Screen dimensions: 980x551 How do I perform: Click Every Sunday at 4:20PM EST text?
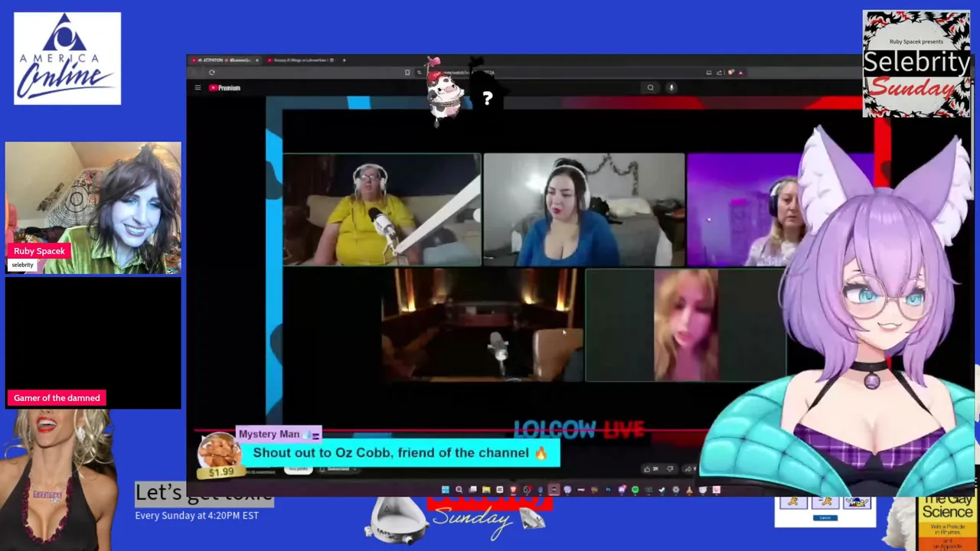197,516
